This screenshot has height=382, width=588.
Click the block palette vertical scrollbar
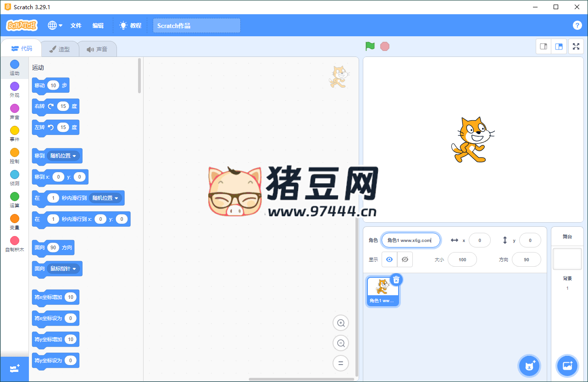139,75
